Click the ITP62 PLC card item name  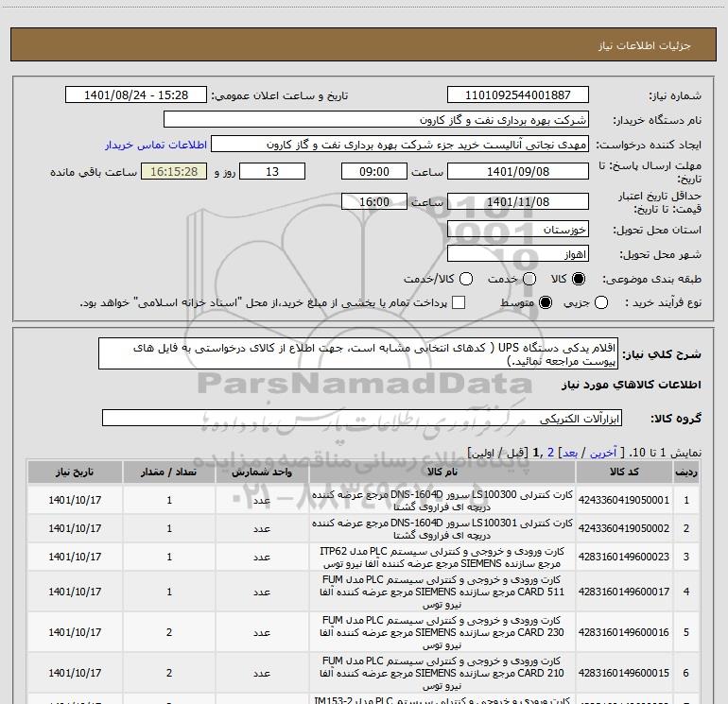442,557
